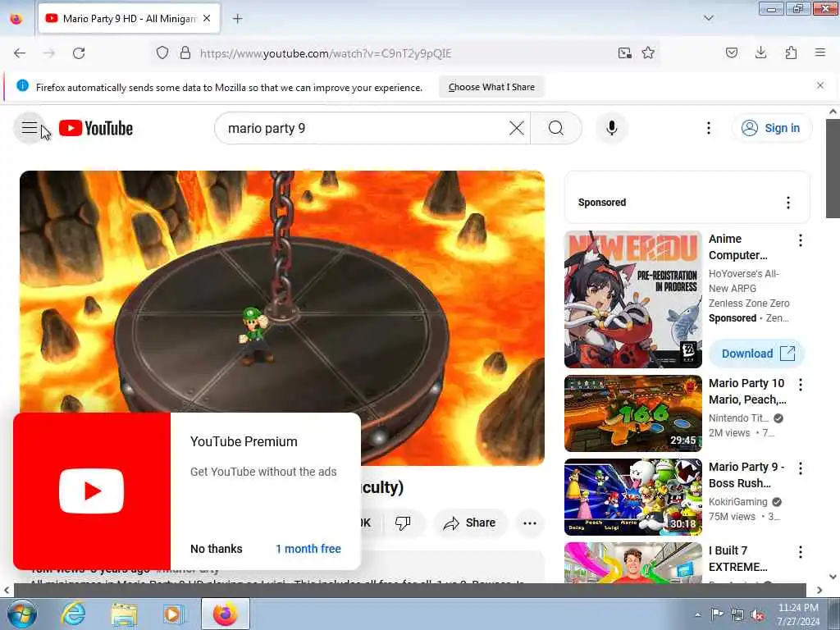Open a new browser tab
Viewport: 840px width, 630px height.
coord(237,19)
